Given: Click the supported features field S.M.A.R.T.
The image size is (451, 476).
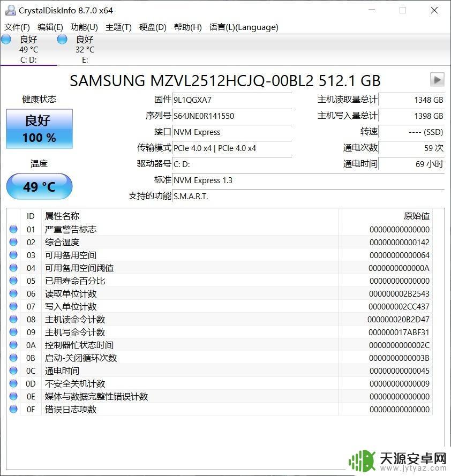Looking at the screenshot, I should coord(309,197).
